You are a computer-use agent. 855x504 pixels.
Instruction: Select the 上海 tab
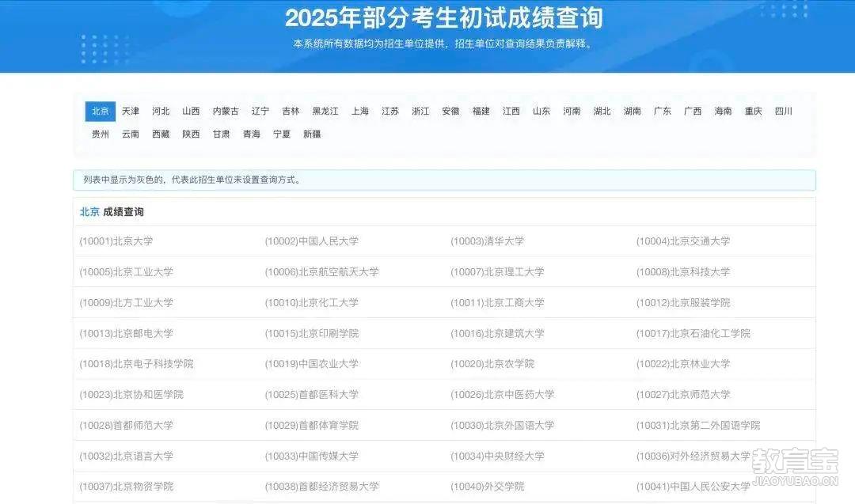pos(360,111)
